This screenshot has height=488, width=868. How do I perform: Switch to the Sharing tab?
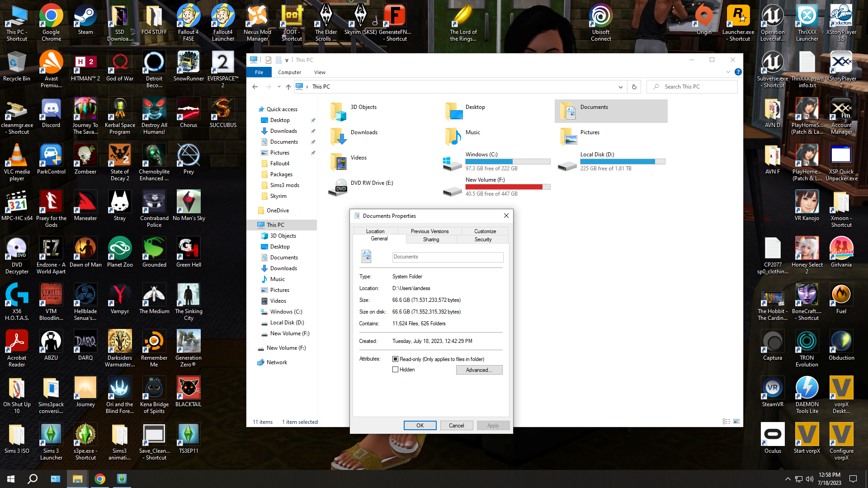[x=431, y=239]
